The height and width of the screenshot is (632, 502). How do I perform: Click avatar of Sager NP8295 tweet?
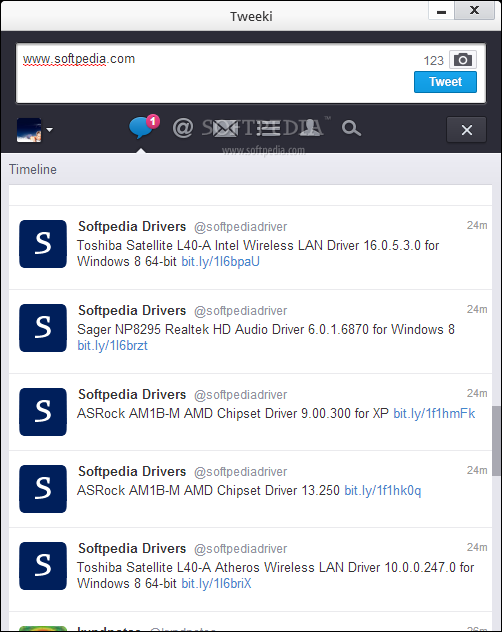click(x=43, y=328)
